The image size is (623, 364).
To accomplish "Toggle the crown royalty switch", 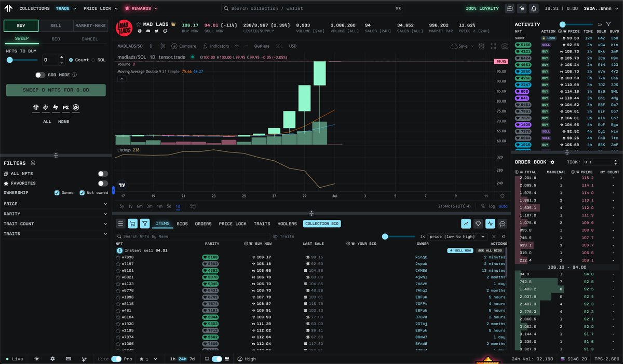I will coord(216,359).
